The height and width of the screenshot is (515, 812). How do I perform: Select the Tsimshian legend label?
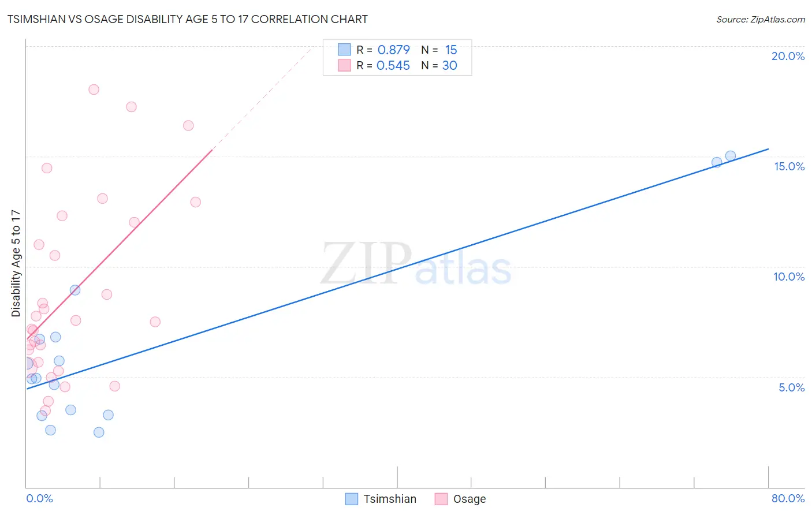pos(390,499)
